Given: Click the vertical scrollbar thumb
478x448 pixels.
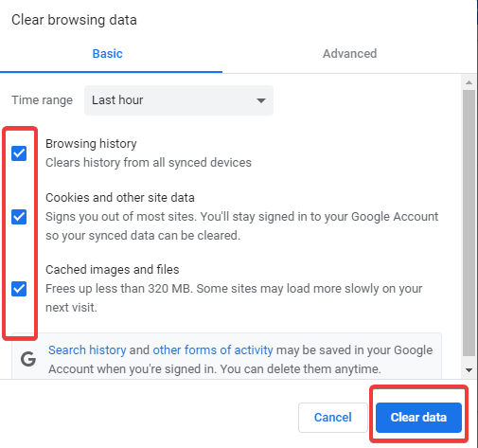Looking at the screenshot, I should (x=469, y=223).
